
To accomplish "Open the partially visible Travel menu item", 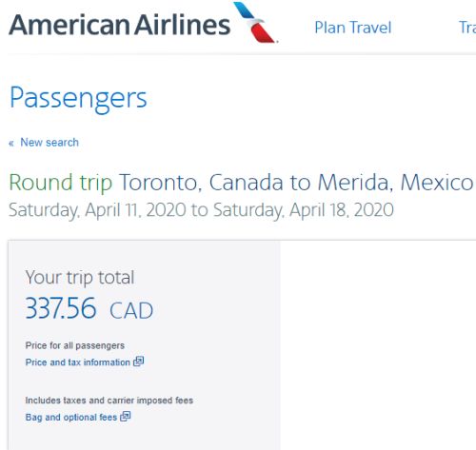I will point(467,28).
